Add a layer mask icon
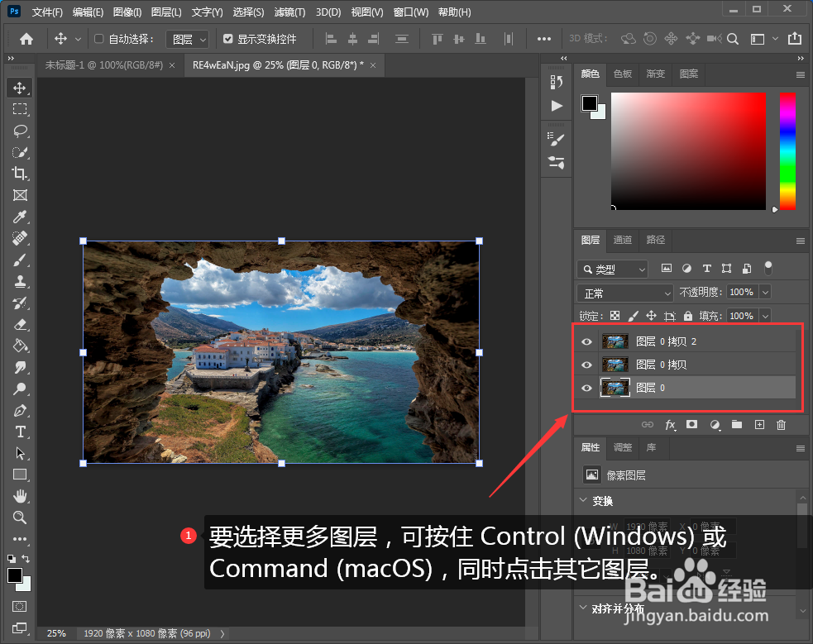Image resolution: width=813 pixels, height=644 pixels. [691, 424]
